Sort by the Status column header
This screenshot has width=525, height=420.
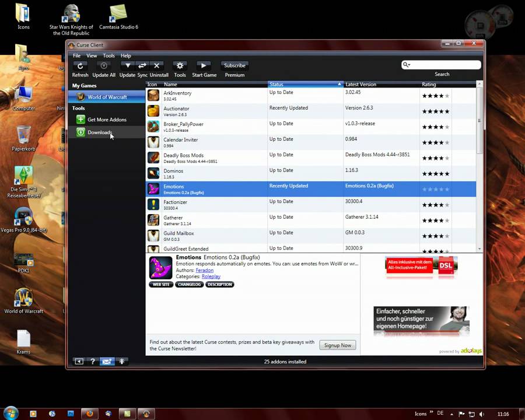(305, 85)
